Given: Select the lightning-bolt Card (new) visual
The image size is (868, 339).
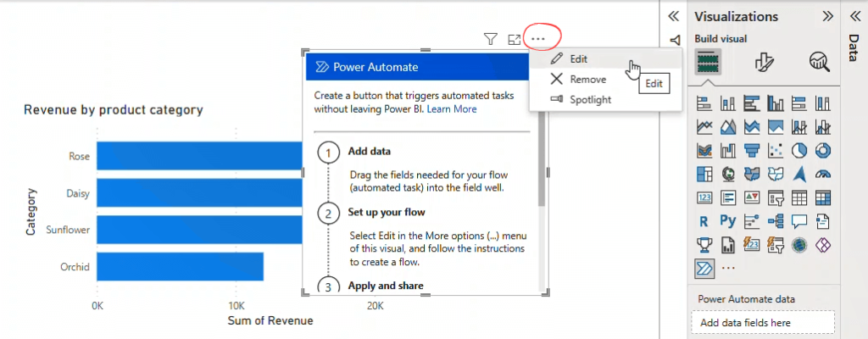Looking at the screenshot, I should coord(752,244).
